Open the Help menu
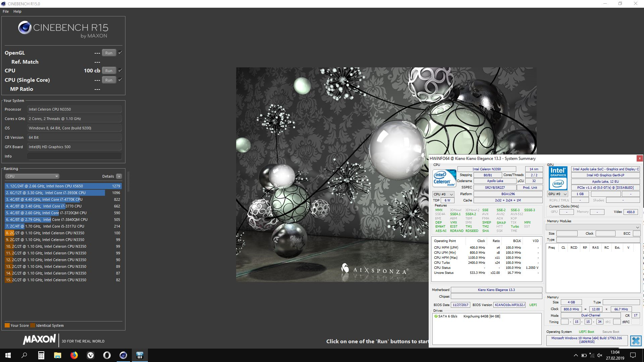 point(17,11)
